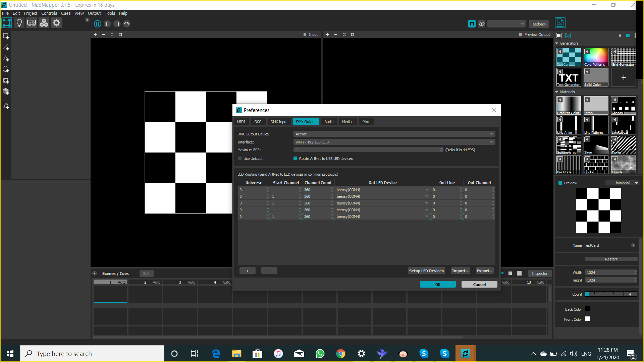Switch to the Audio tab
The image size is (644, 362).
329,122
